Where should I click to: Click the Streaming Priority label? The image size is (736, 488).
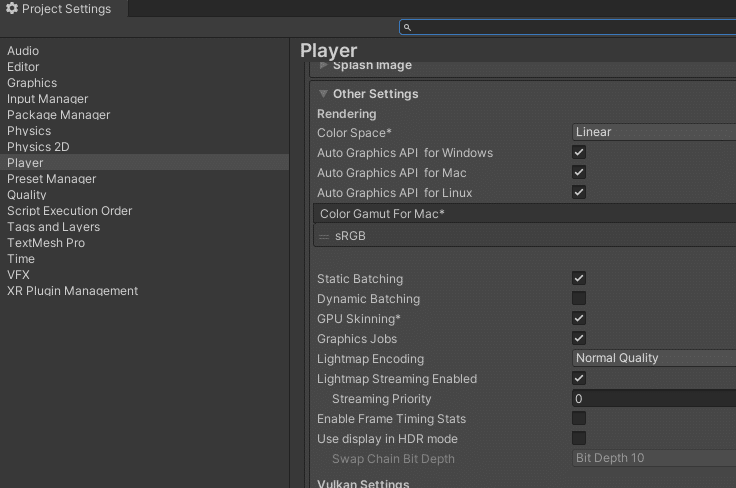(382, 399)
